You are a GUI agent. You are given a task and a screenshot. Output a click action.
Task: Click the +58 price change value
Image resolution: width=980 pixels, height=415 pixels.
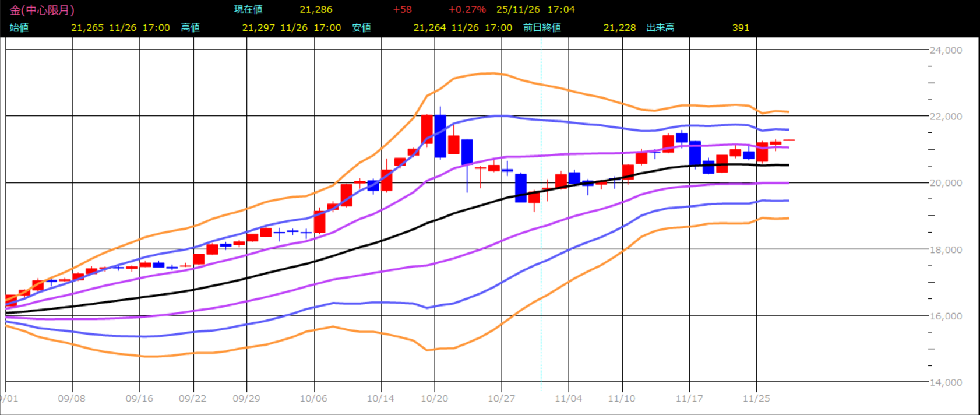point(402,10)
